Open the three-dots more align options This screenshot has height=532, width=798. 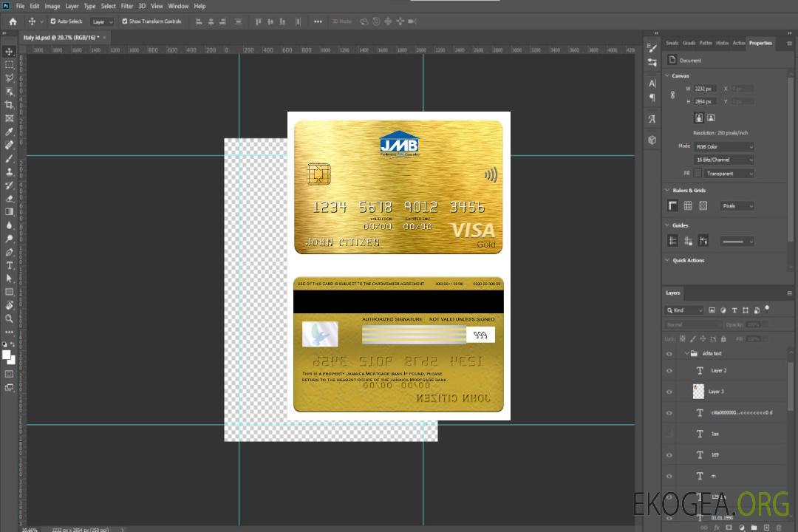[x=318, y=21]
